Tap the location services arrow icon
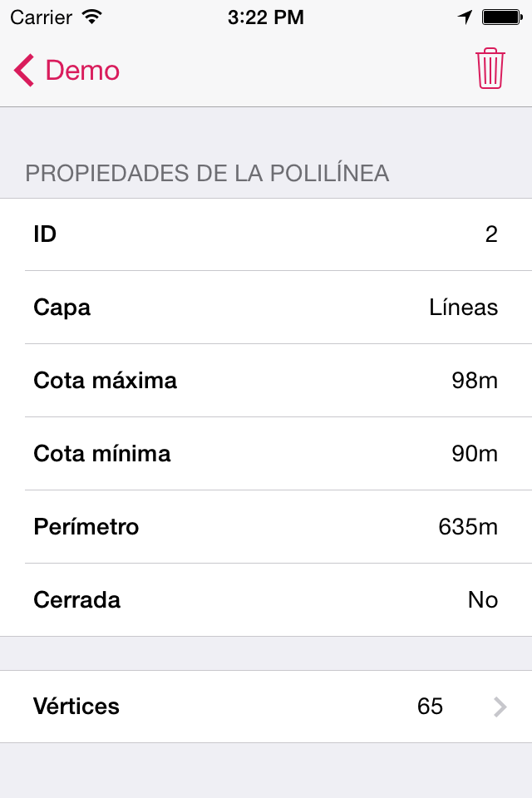This screenshot has width=532, height=798. tap(465, 17)
